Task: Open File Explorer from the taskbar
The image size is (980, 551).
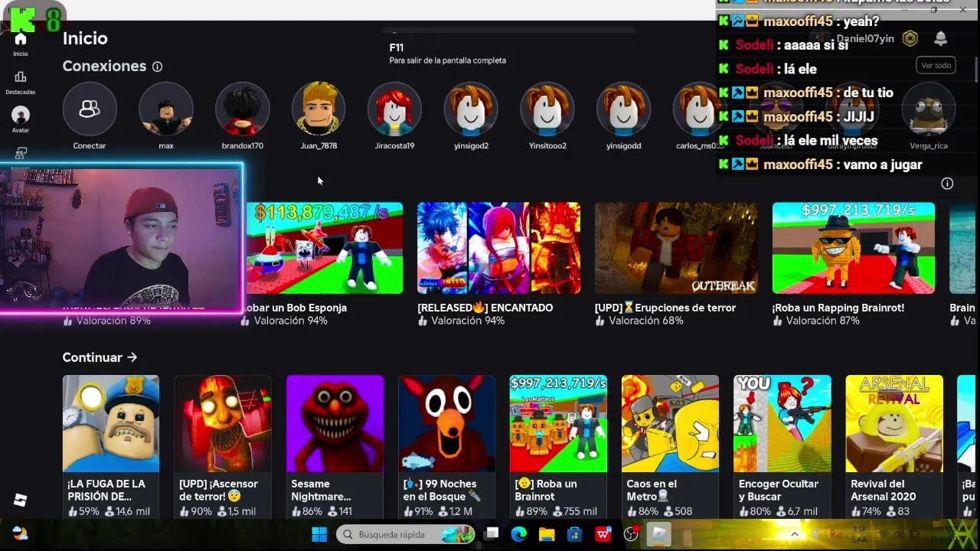Action: [x=547, y=534]
